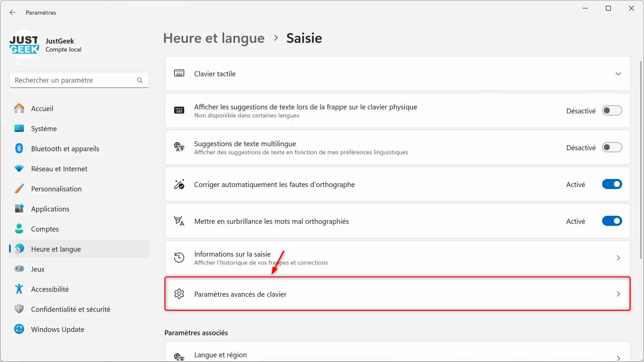Click the Système icon in sidebar
Image resolution: width=644 pixels, height=362 pixels.
pos(18,128)
